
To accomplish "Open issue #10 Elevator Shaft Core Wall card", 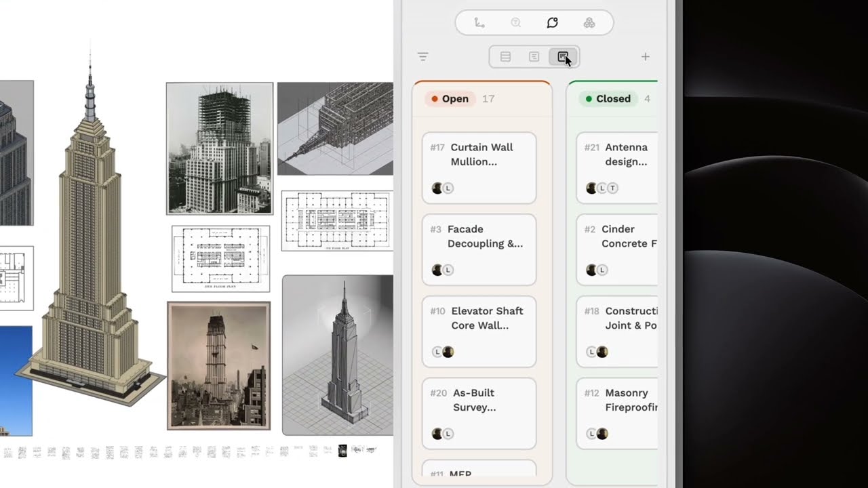I will coord(479,331).
